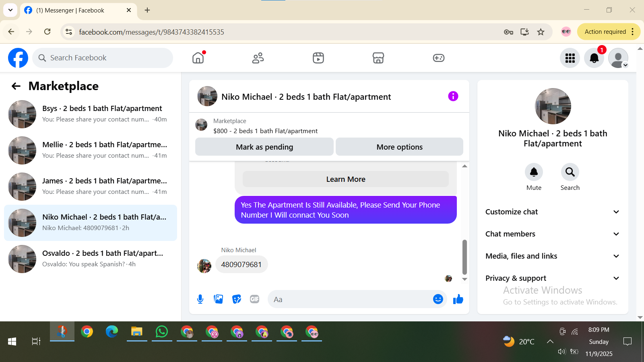Open Microsoft Edge from the taskbar
The height and width of the screenshot is (362, 644).
[x=112, y=332]
